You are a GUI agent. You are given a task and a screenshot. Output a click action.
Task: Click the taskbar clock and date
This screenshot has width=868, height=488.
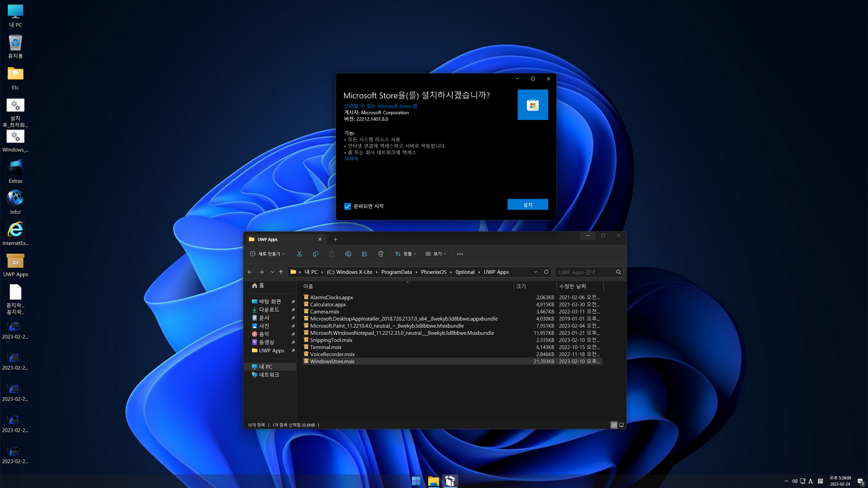(x=840, y=481)
